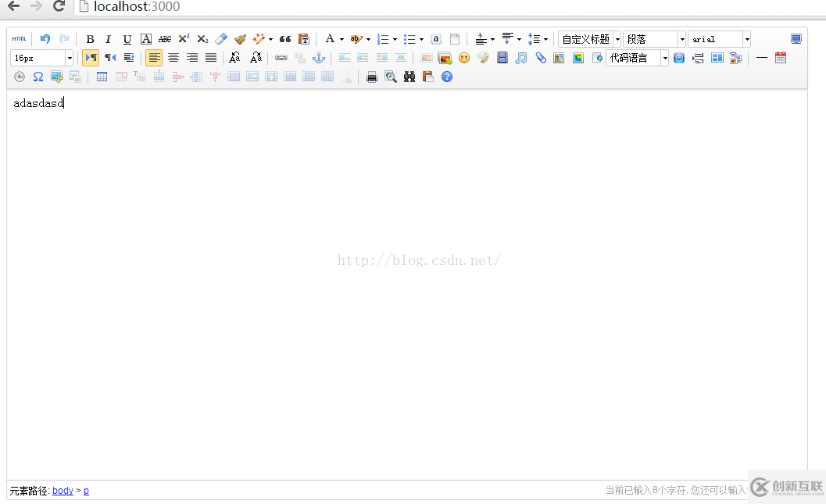Screen dimensions: 826x504
Task: Click the attachment paperclip icon
Action: [541, 58]
